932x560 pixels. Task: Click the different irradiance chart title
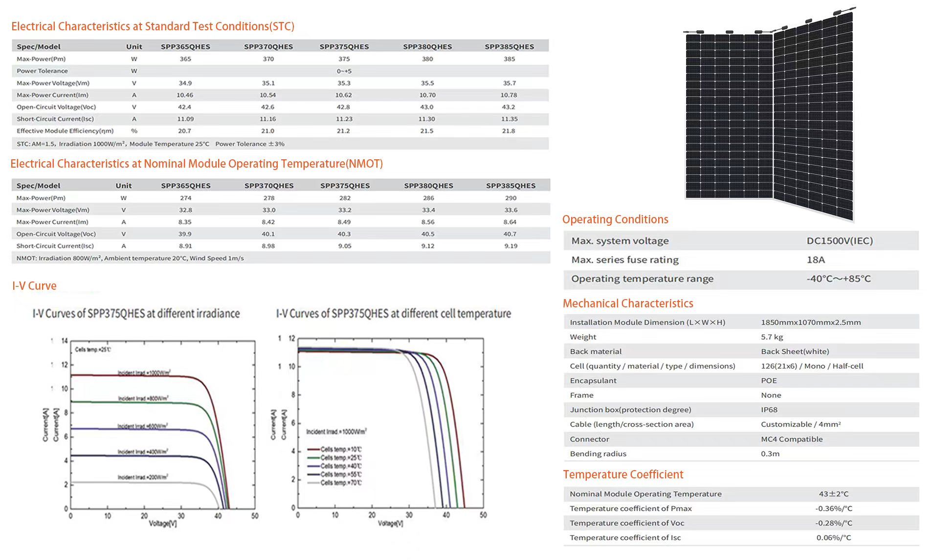136,314
